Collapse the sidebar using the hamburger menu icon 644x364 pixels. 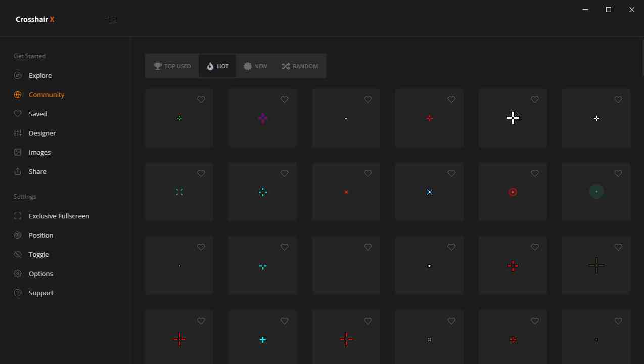click(x=112, y=19)
